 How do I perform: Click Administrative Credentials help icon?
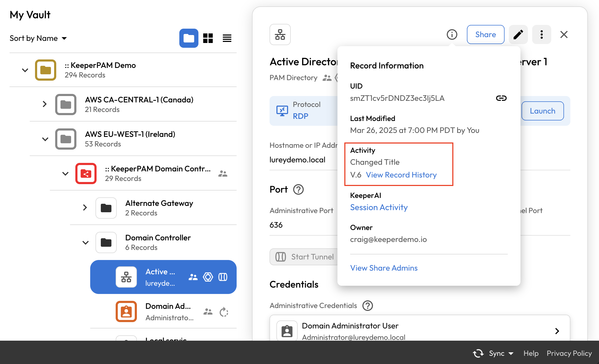tap(368, 306)
